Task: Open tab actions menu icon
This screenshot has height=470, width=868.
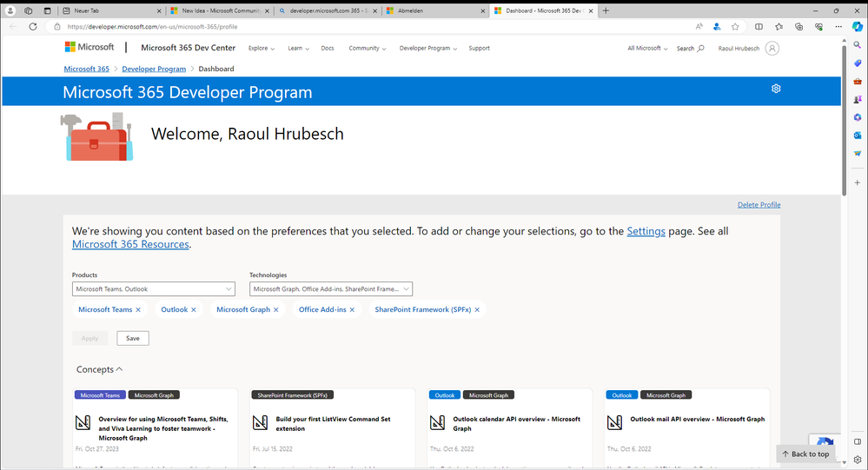Action: click(47, 10)
